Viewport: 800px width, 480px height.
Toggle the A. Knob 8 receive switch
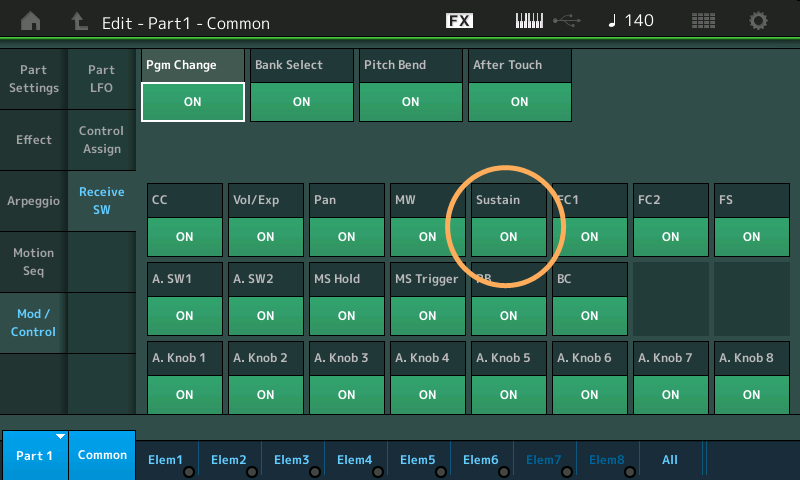click(752, 395)
